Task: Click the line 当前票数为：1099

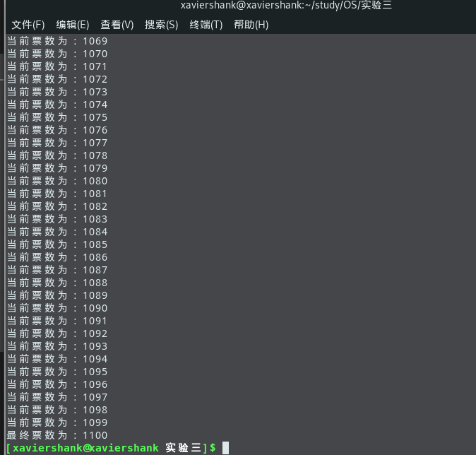Action: (x=57, y=422)
